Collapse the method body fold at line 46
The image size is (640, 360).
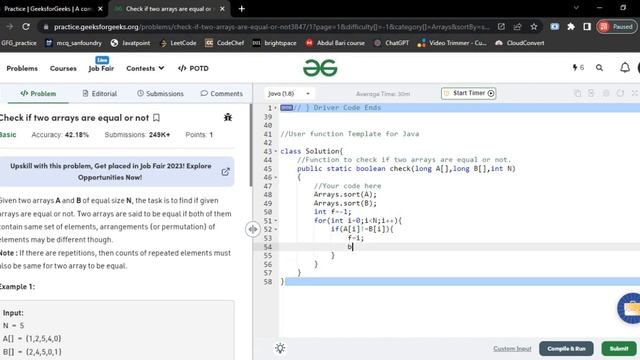pos(276,177)
